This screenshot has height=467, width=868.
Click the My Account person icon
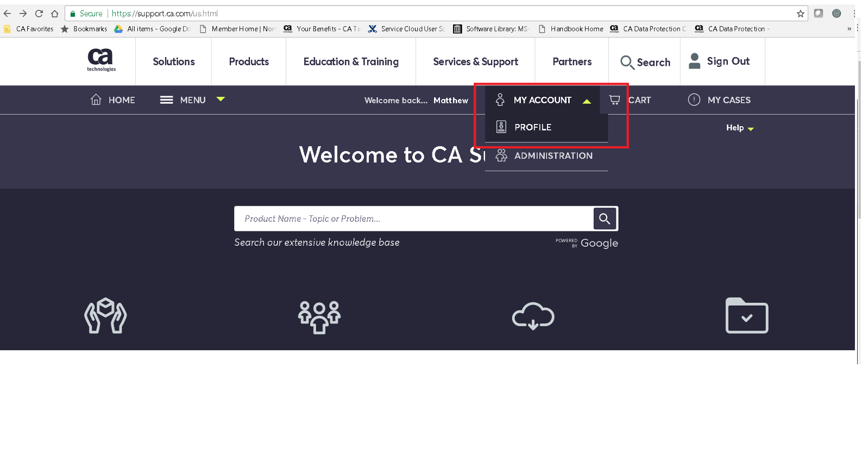point(500,99)
